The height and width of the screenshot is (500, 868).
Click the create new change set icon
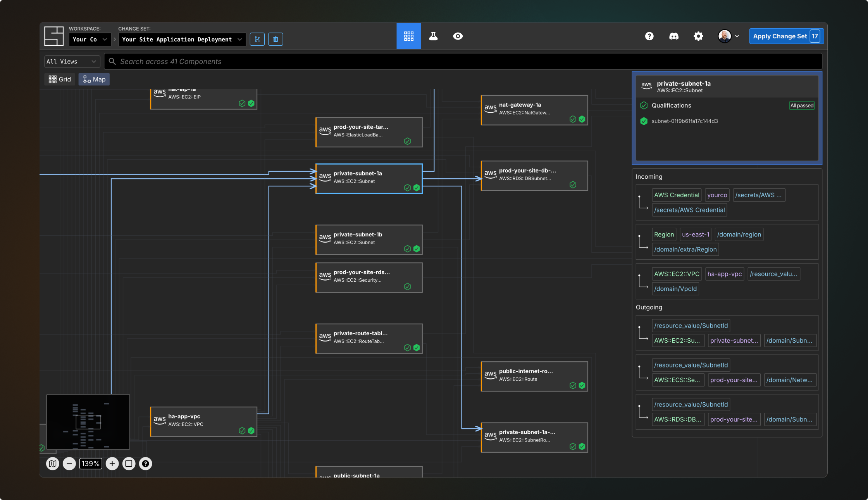point(257,39)
